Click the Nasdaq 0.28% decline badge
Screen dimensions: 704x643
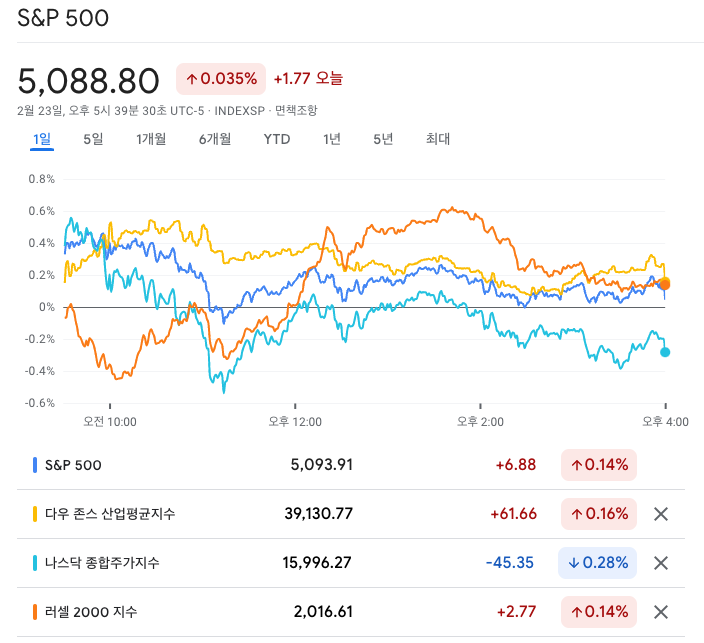click(x=598, y=563)
